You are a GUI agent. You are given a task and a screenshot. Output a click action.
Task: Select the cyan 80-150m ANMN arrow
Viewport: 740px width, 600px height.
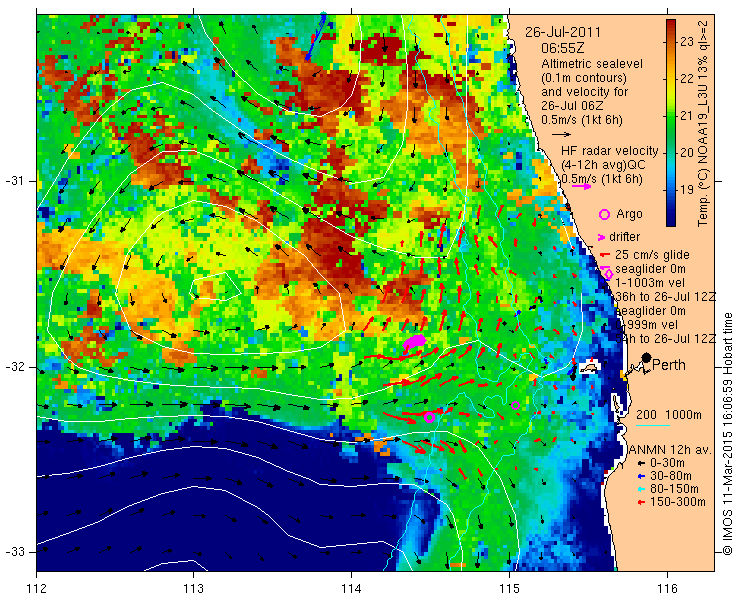click(x=640, y=489)
